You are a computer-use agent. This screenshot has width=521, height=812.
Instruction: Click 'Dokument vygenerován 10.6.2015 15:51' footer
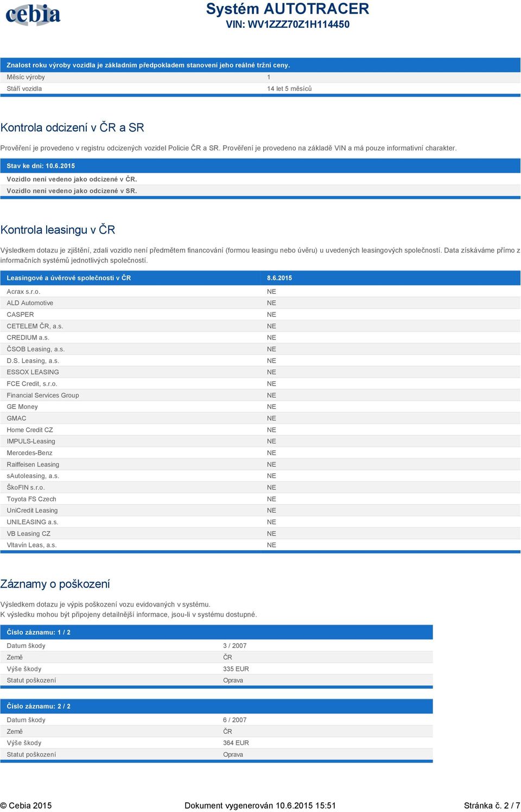260,805
